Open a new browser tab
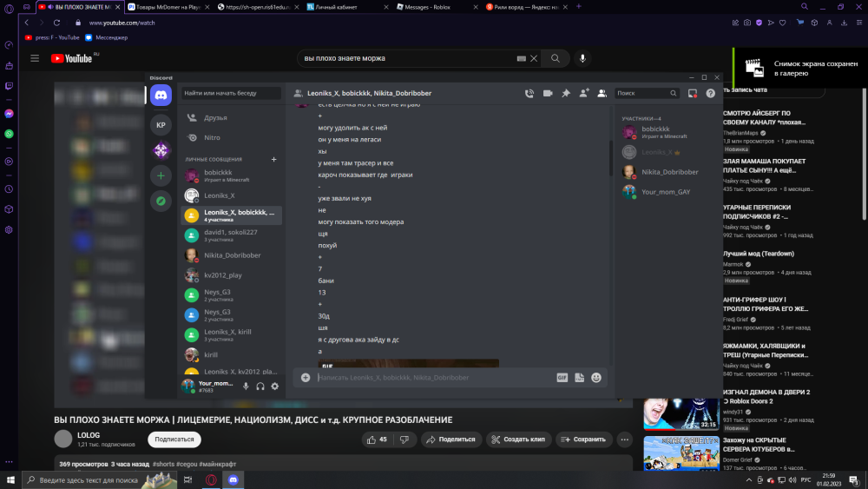 (578, 7)
